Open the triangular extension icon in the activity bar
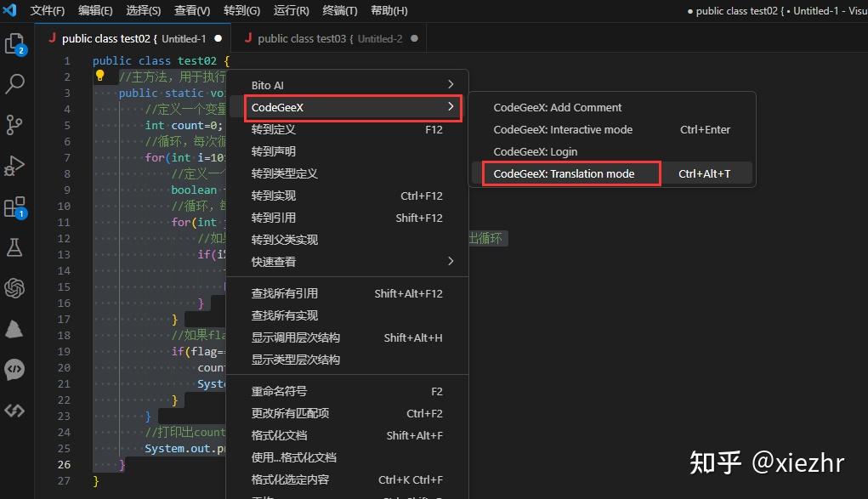The height and width of the screenshot is (499, 868). 14,329
